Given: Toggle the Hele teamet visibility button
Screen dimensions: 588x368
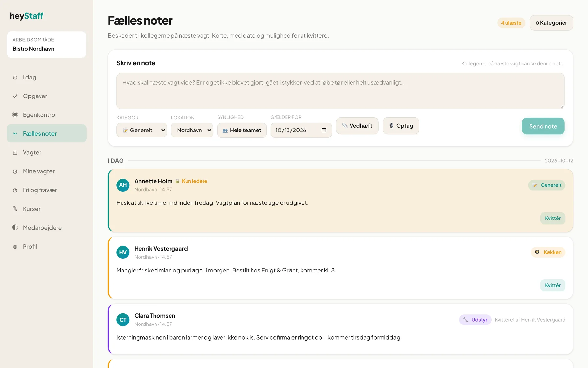Looking at the screenshot, I should coord(242,130).
